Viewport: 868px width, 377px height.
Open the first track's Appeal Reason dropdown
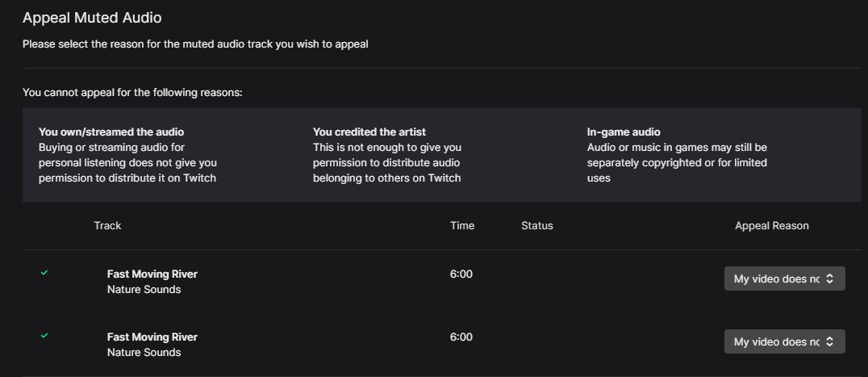tap(776, 279)
